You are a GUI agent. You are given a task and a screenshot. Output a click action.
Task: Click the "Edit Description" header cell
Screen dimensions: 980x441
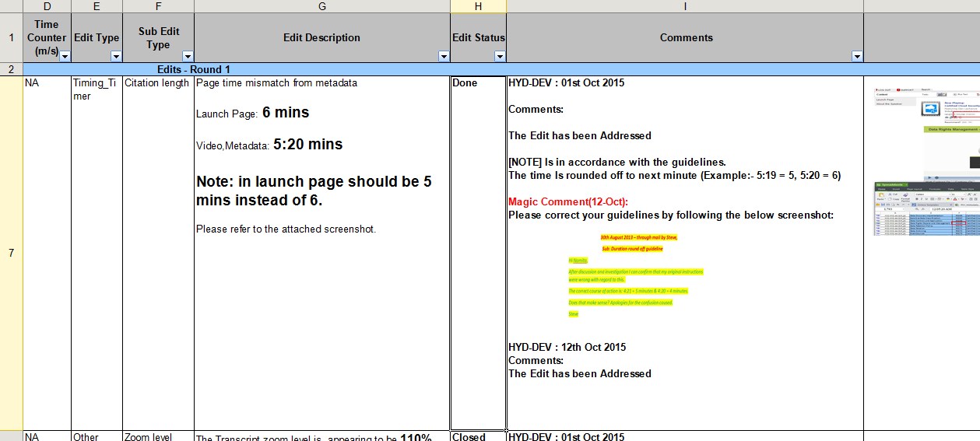322,38
